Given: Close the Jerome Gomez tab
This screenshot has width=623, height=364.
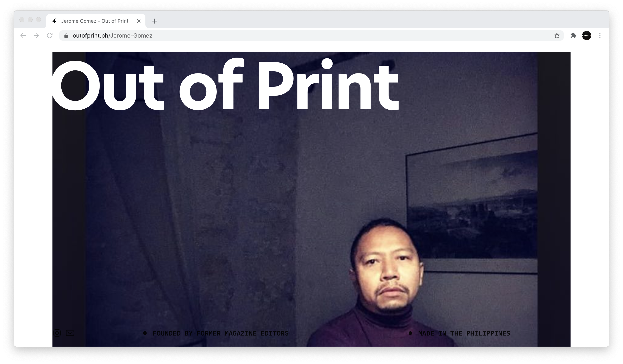Looking at the screenshot, I should [139, 21].
